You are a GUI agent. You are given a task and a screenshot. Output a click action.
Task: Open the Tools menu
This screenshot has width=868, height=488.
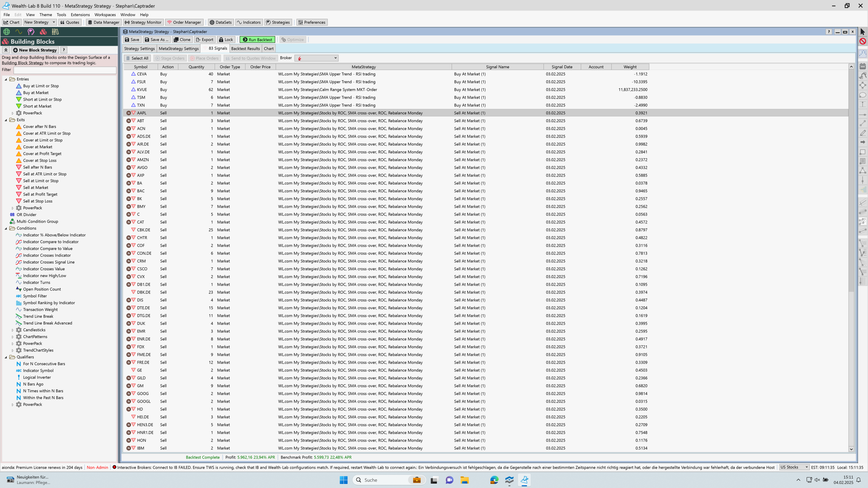pos(61,15)
